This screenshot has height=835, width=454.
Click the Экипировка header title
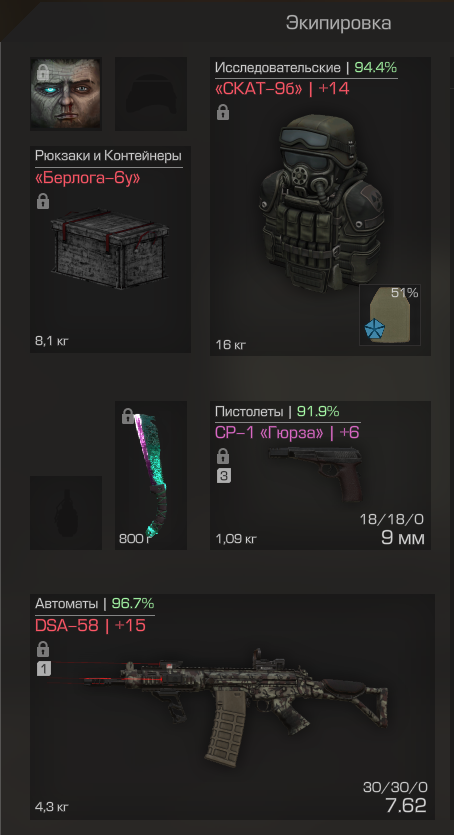[339, 23]
